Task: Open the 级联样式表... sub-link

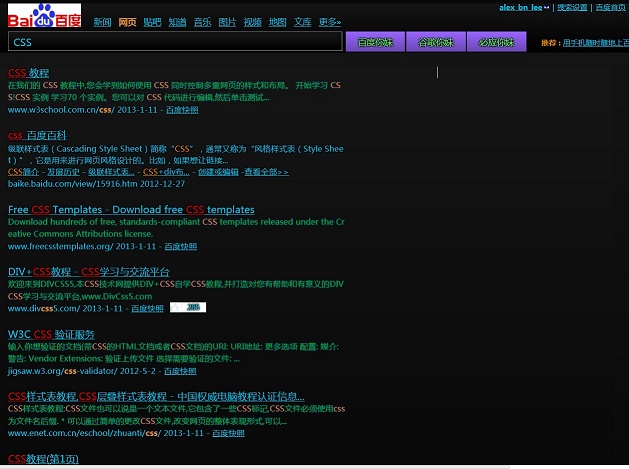Action: point(111,172)
